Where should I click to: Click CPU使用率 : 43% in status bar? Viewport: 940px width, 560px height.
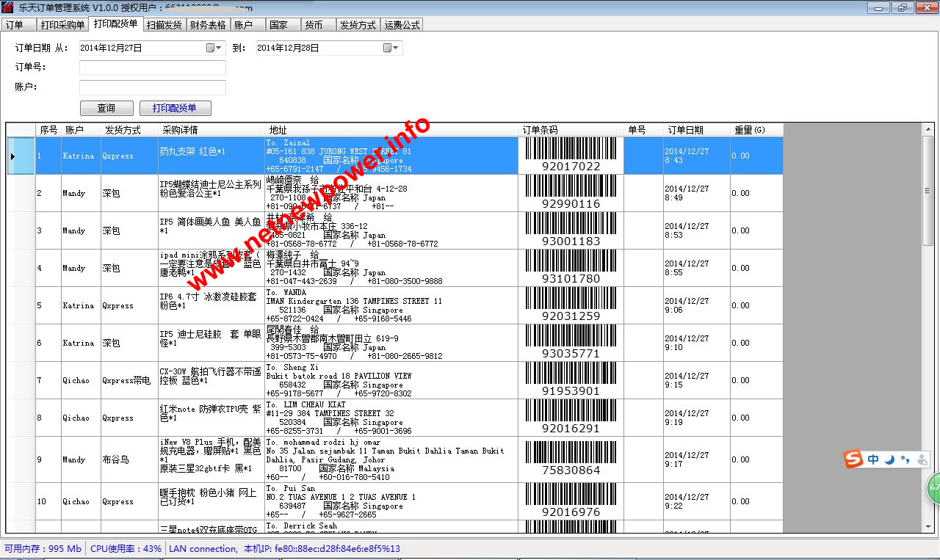(126, 548)
